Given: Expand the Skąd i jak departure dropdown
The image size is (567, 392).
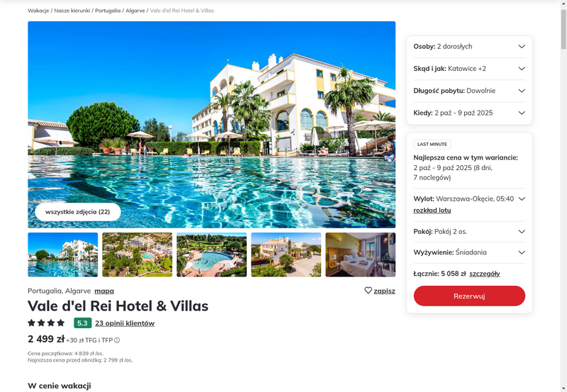Looking at the screenshot, I should [x=469, y=69].
